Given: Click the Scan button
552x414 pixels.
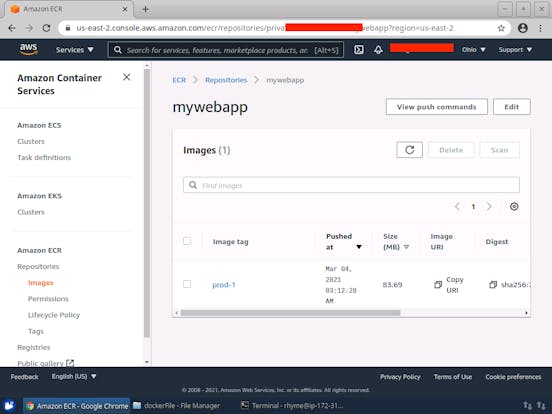Looking at the screenshot, I should (x=500, y=150).
